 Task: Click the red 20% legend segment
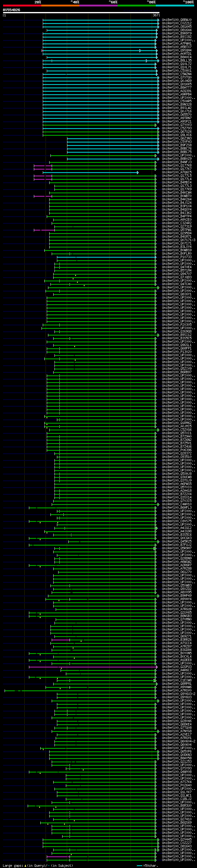click(22, 6)
